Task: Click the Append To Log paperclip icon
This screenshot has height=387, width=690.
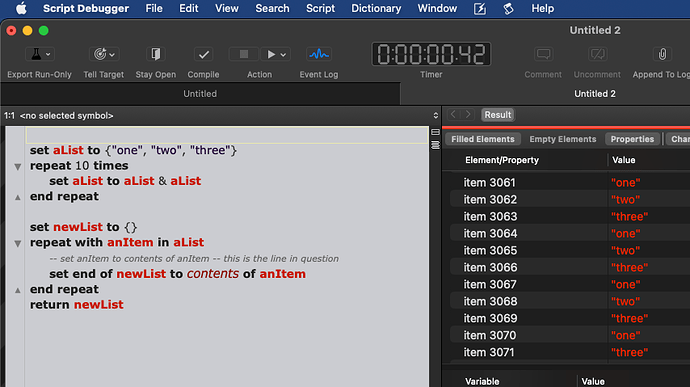Action: click(x=662, y=54)
